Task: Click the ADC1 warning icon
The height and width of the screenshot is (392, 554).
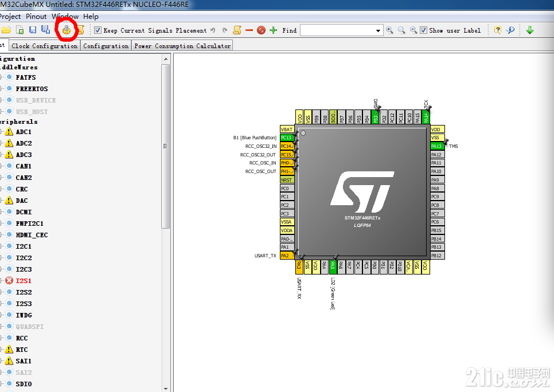Action: click(x=9, y=132)
